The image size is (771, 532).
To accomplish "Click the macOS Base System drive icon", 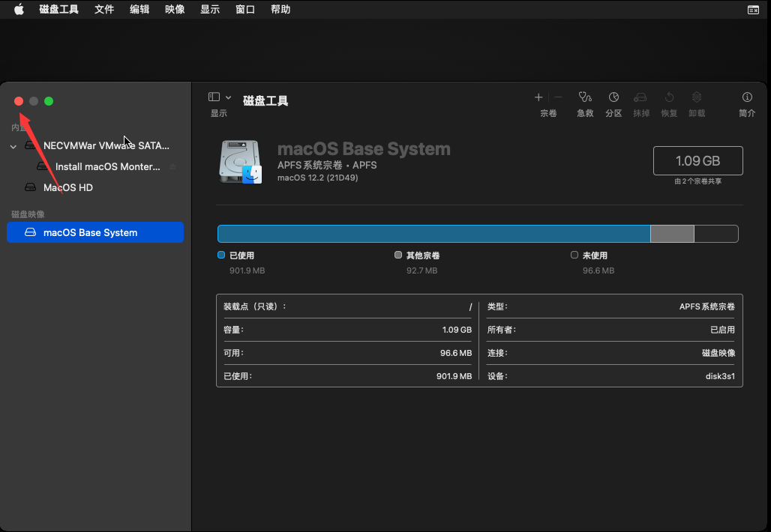I will click(241, 162).
